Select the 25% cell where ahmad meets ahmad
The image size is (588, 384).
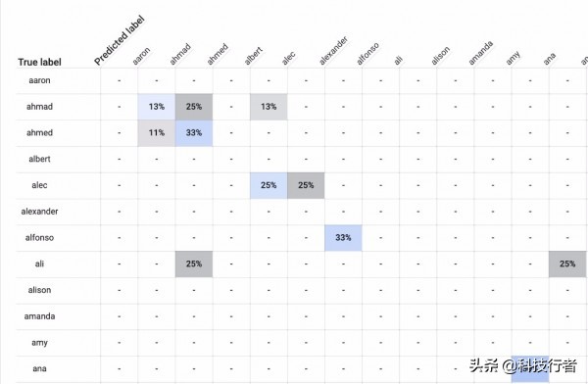tap(194, 107)
